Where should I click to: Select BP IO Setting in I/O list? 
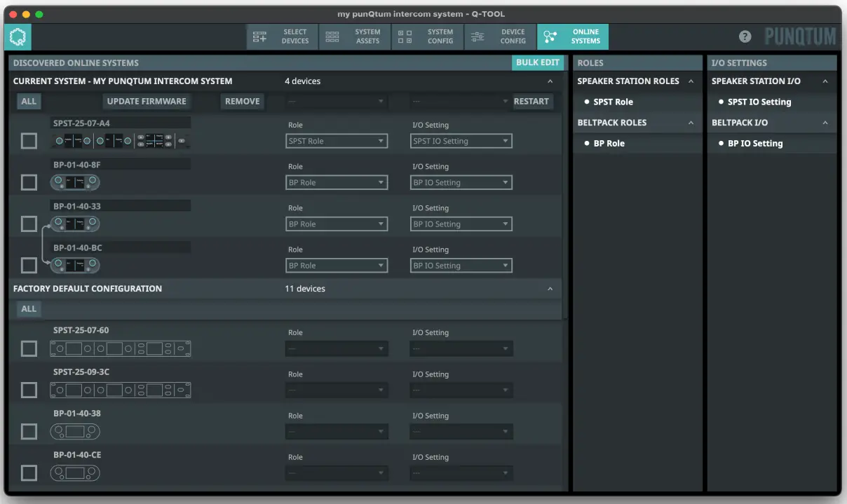[x=755, y=143]
